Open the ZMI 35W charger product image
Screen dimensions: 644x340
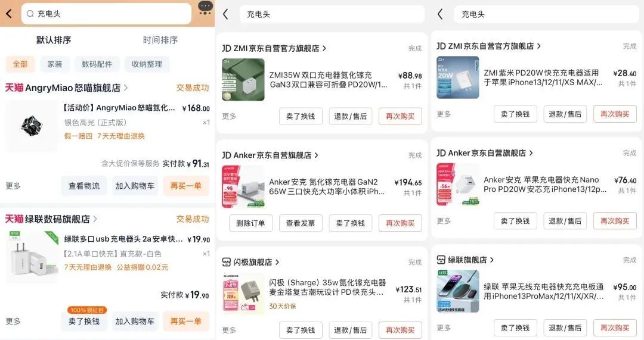(x=243, y=80)
